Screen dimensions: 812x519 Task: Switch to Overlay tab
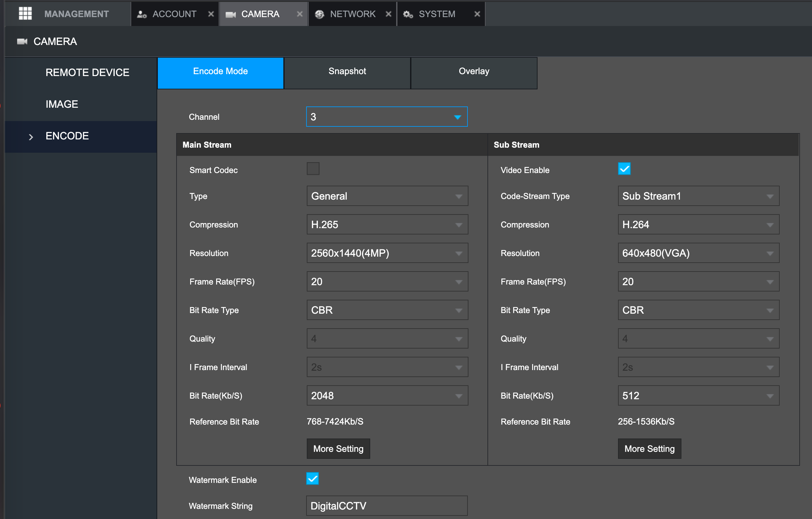(473, 70)
